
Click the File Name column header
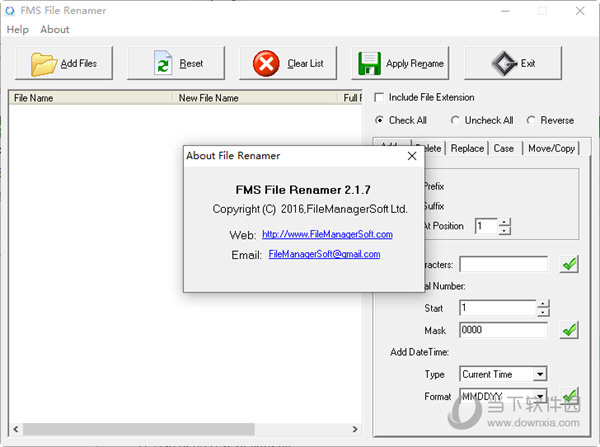pyautogui.click(x=90, y=98)
